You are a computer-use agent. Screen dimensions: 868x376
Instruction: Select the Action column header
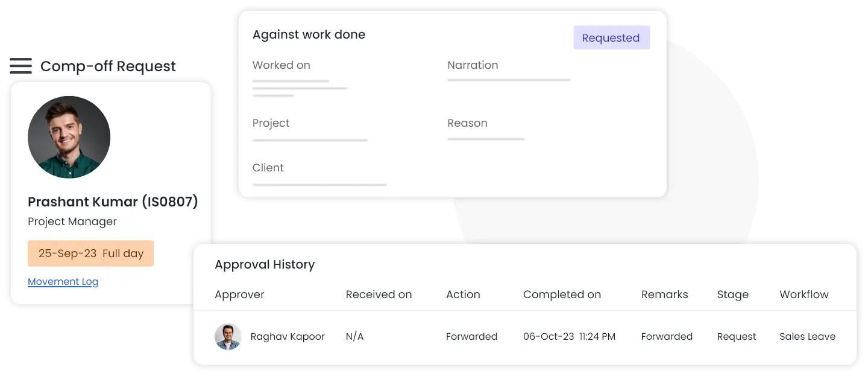point(463,295)
